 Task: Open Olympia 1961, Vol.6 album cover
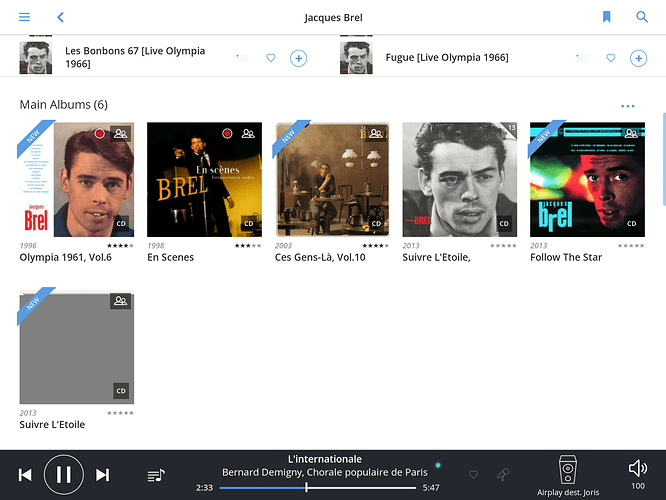tap(77, 179)
